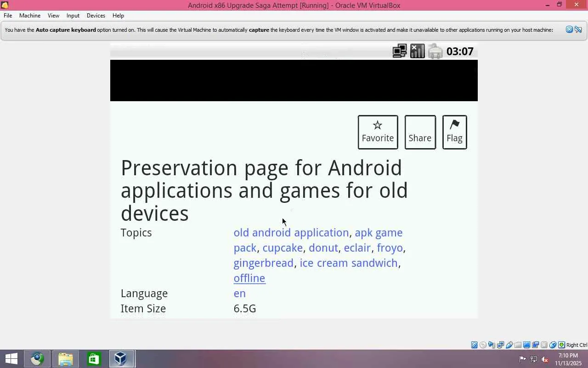Click the Android battery status icon

435,51
